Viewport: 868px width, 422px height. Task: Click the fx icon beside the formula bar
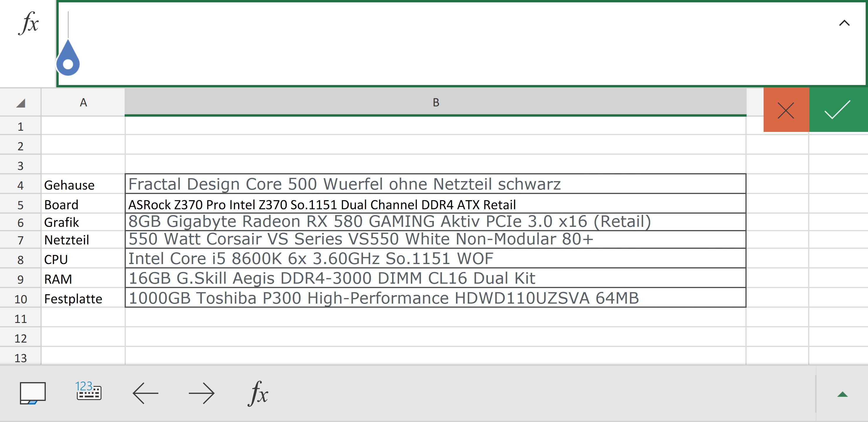coord(28,23)
